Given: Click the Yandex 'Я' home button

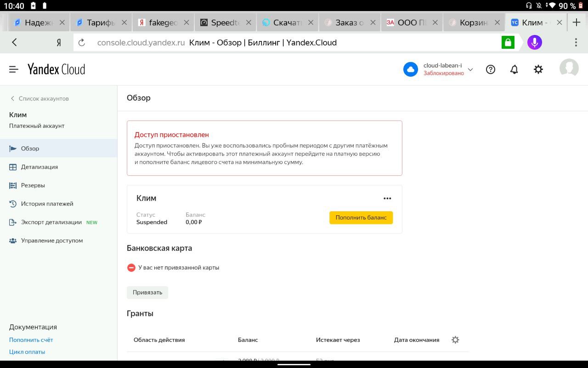Looking at the screenshot, I should pyautogui.click(x=59, y=43).
